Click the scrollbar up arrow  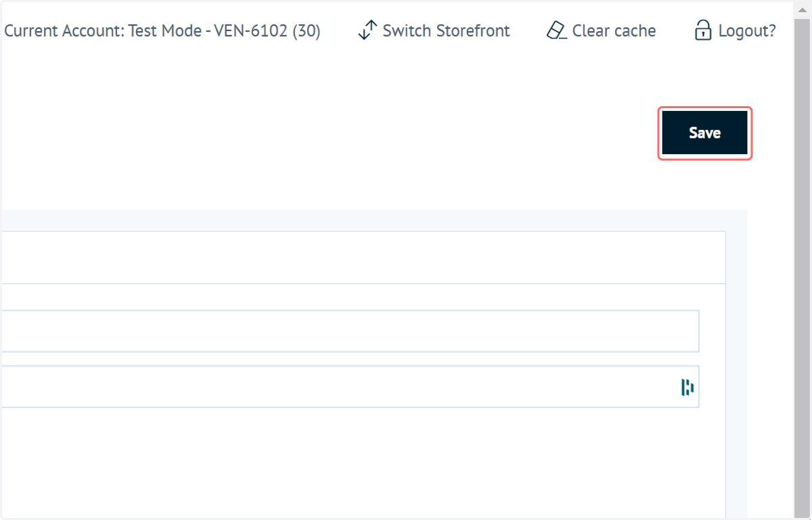[x=803, y=9]
